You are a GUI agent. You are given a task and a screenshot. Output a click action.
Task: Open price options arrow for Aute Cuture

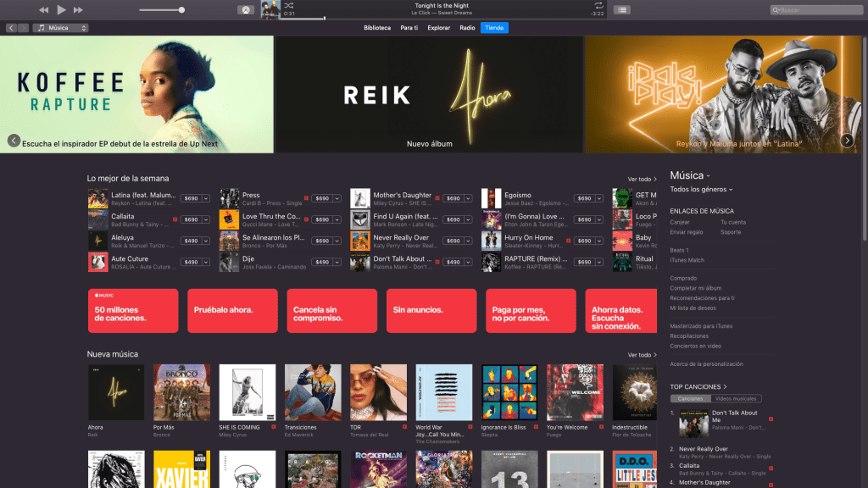(x=206, y=263)
